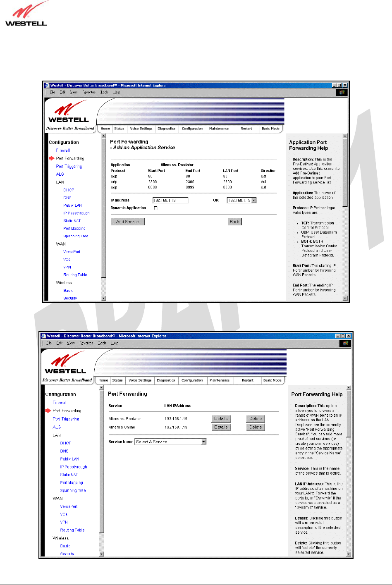Open Voice Settings tab in upper window
The height and width of the screenshot is (585, 392).
tap(141, 129)
